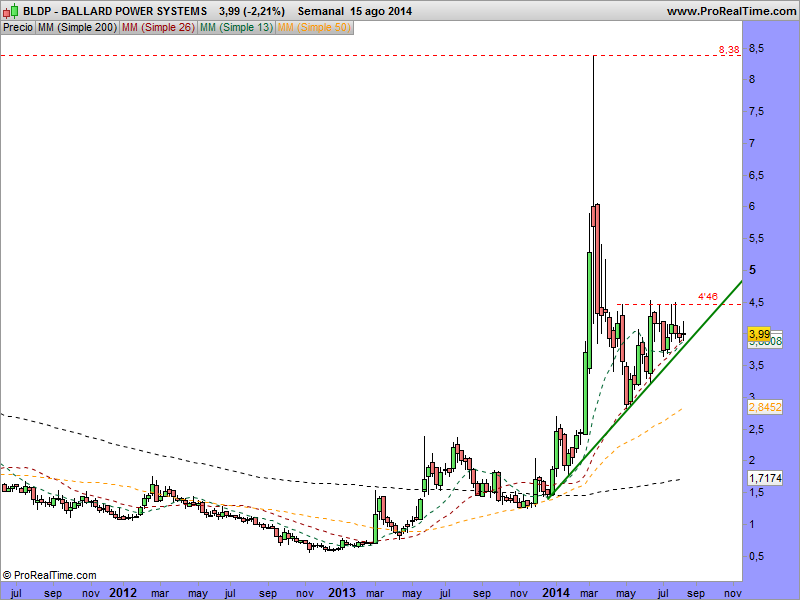Screen dimensions: 800x600
Task: Click the 3,99 (-2,21%) quote in the header
Action: click(252, 11)
